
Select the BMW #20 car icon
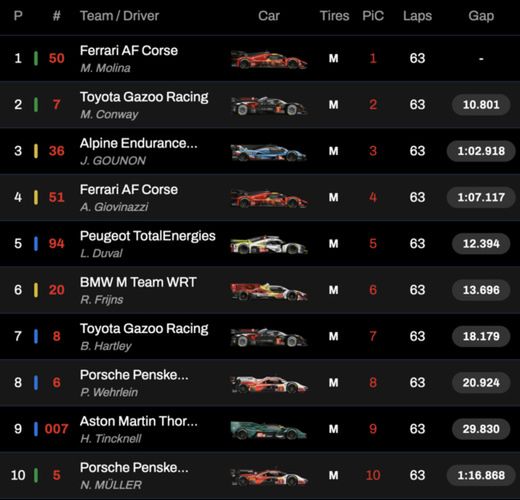(269, 291)
